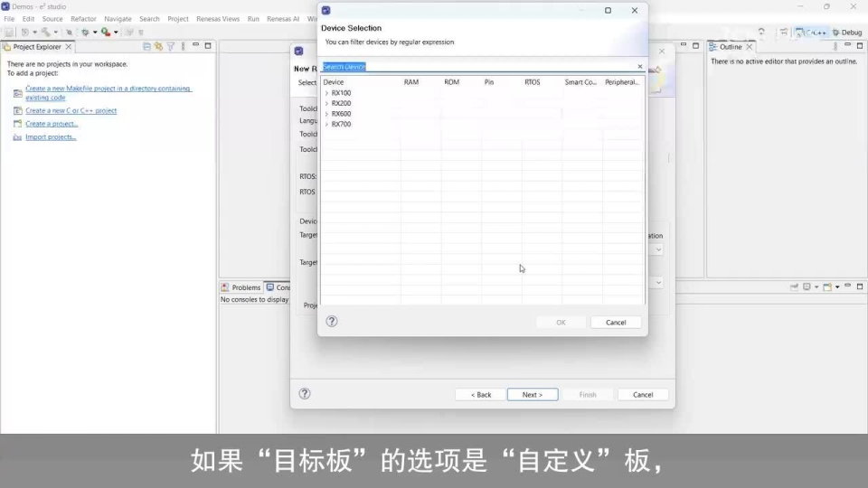Viewport: 868px width, 488px height.
Task: Click Open Console icon in console toolbar
Action: [827, 286]
